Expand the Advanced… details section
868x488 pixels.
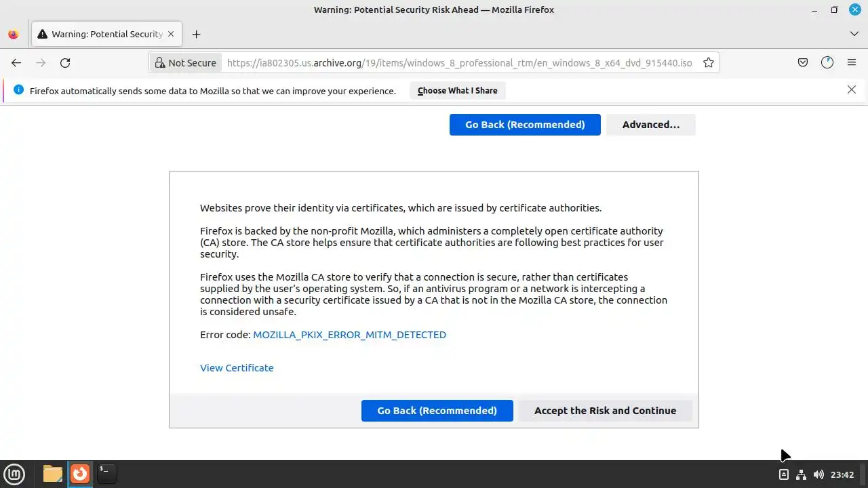click(x=650, y=125)
